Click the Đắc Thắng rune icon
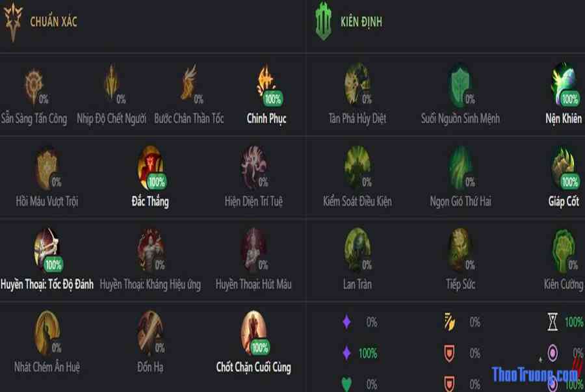585x392 pixels. (x=150, y=168)
